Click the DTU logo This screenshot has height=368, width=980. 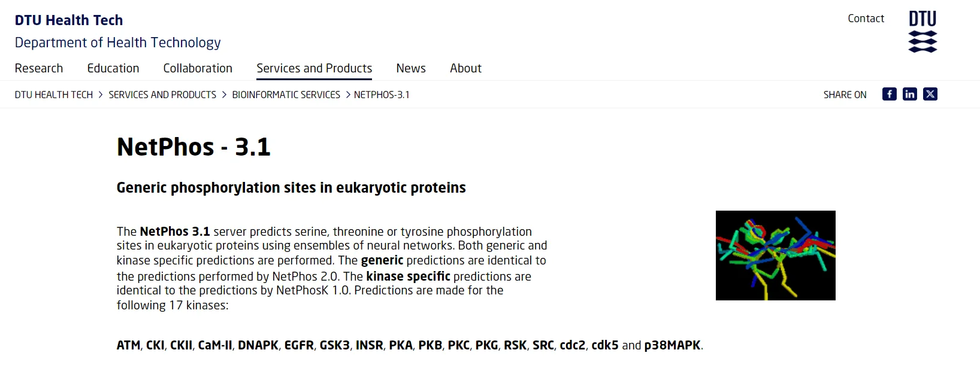click(922, 31)
